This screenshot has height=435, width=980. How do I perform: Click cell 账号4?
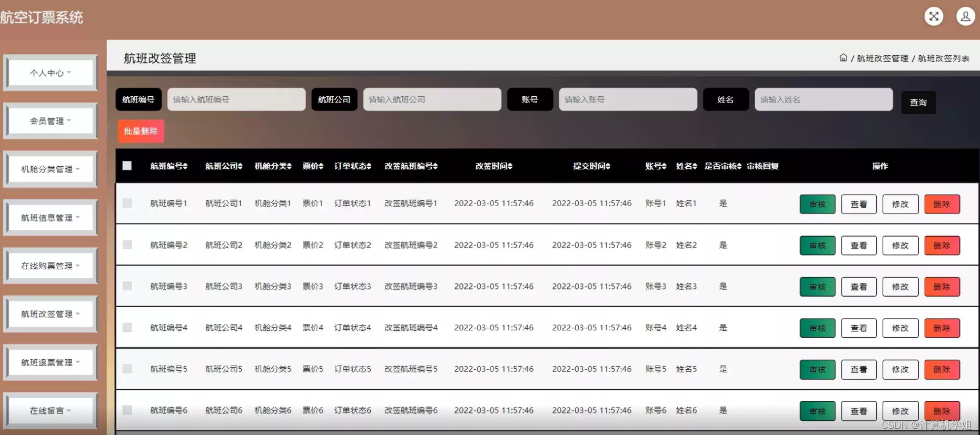656,327
